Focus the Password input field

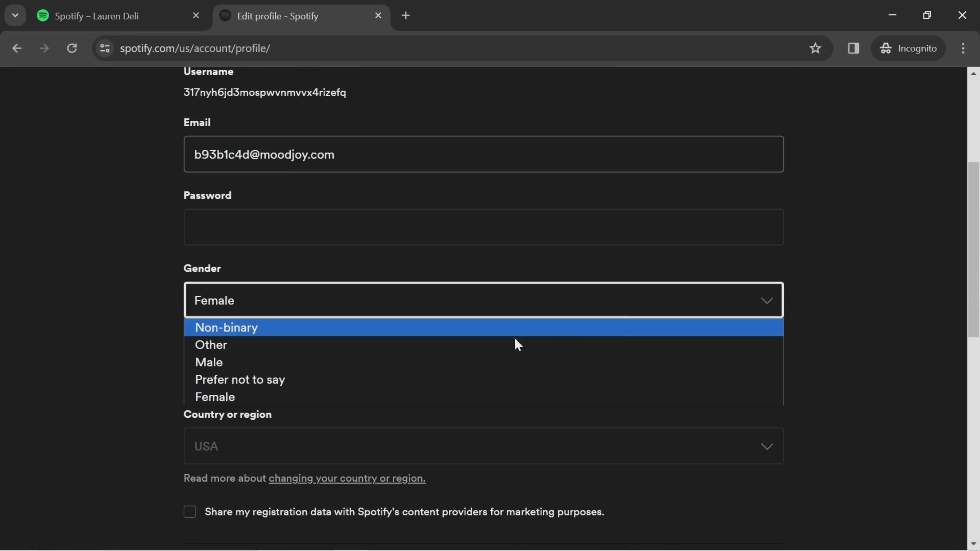click(484, 227)
